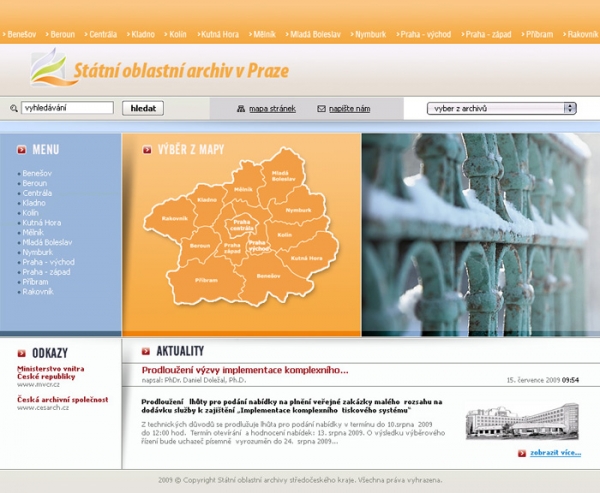Click the envelope icon before napište nám

[x=321, y=109]
